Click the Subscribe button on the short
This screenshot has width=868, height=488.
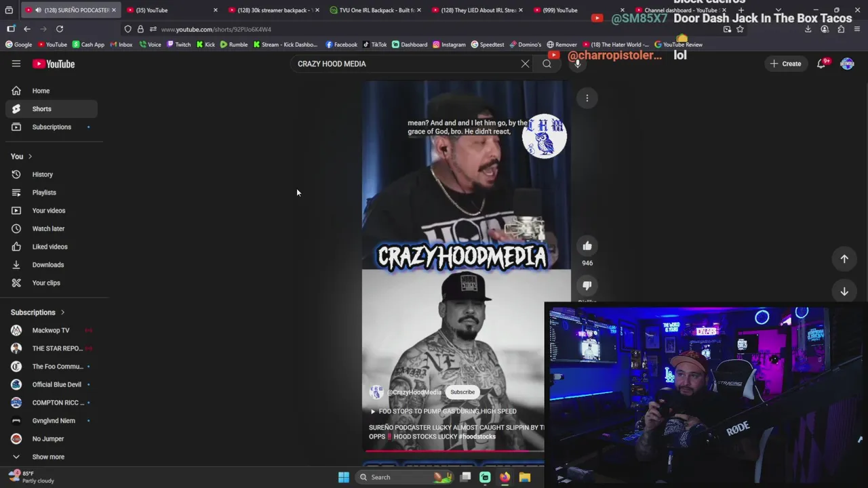pyautogui.click(x=462, y=392)
